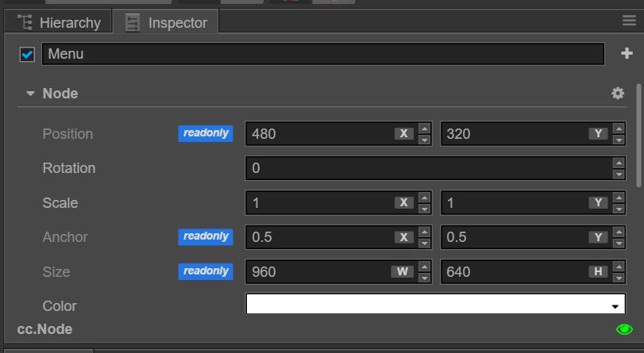Click the readonly badge next to Position
Viewport: 644px width, 353px height.
click(x=206, y=133)
